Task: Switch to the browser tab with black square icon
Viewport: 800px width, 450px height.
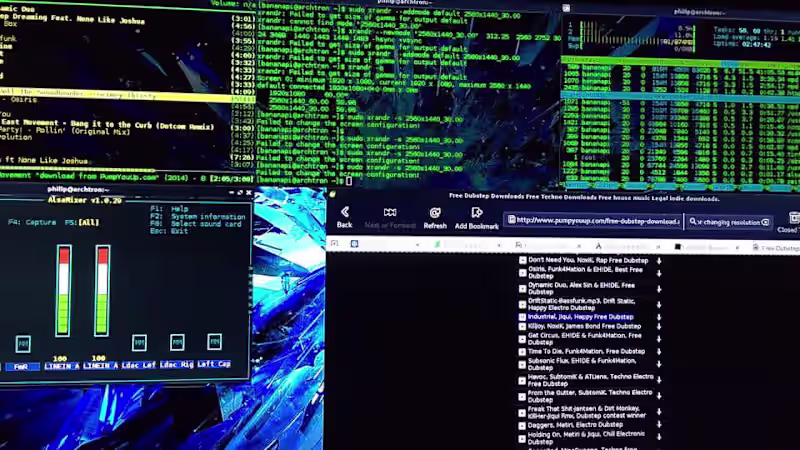Action: point(708,247)
